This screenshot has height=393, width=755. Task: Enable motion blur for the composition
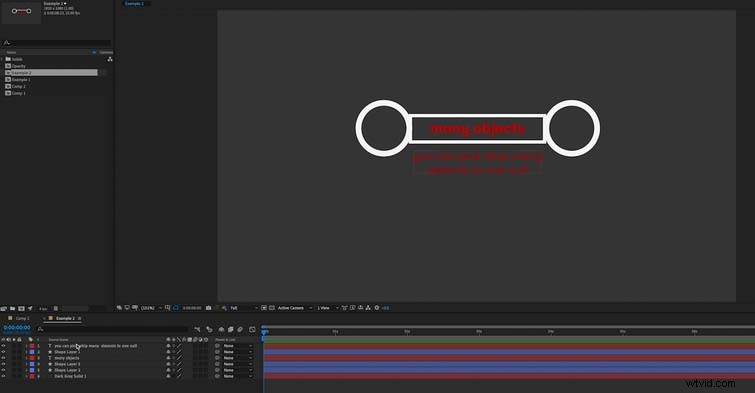(x=240, y=329)
